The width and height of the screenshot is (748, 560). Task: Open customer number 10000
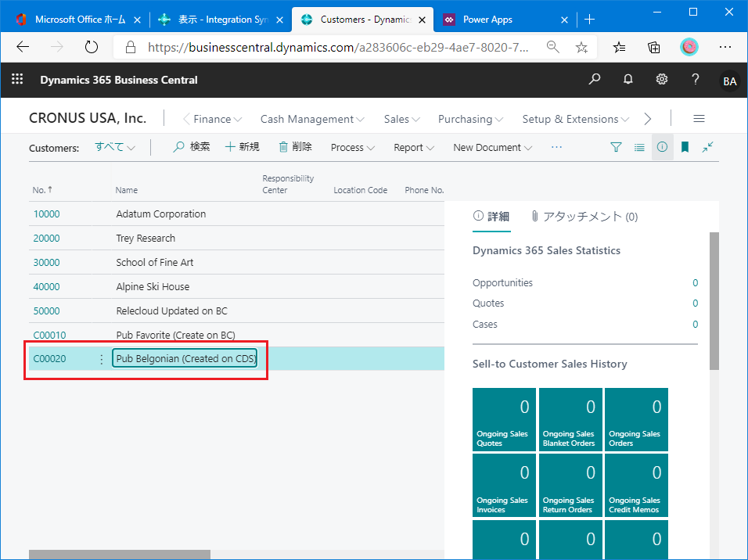coord(47,214)
